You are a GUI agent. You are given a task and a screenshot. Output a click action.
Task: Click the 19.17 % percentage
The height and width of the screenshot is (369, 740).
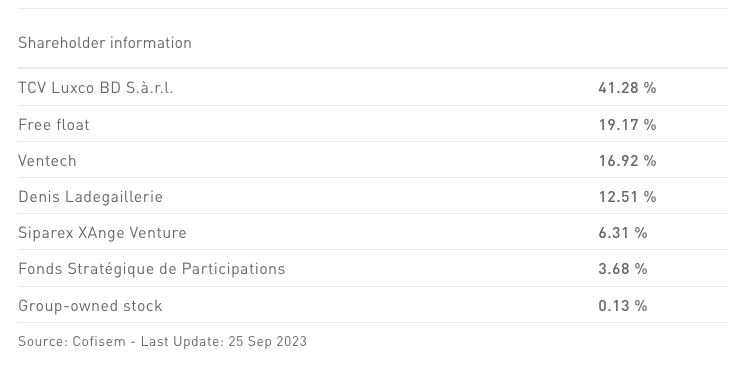[627, 125]
